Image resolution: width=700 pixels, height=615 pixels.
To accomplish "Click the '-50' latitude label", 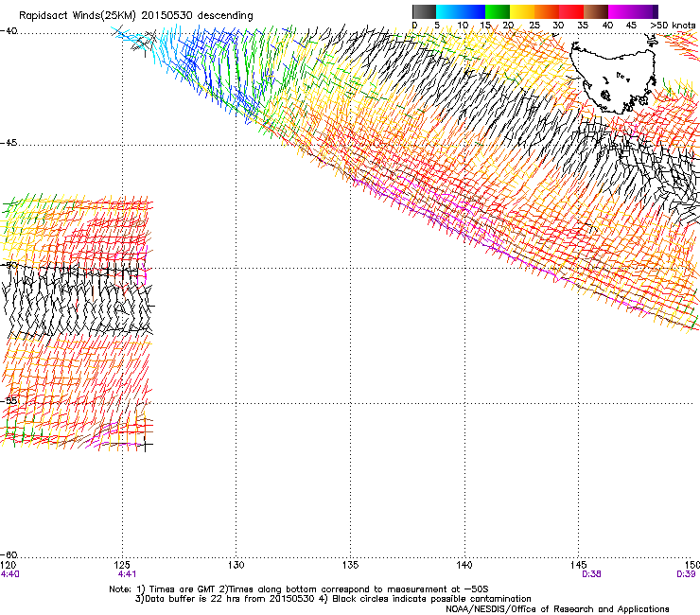I will pyautogui.click(x=9, y=265).
